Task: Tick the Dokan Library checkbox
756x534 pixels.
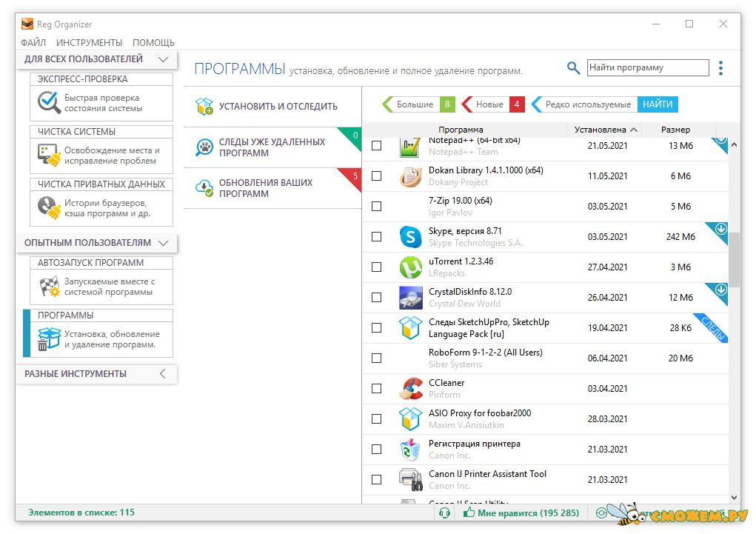Action: click(377, 176)
